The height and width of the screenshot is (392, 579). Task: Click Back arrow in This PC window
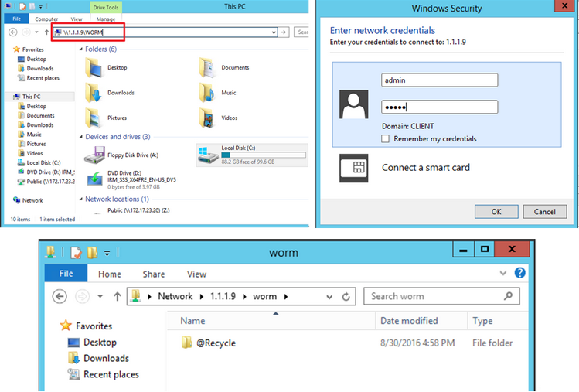click(13, 32)
